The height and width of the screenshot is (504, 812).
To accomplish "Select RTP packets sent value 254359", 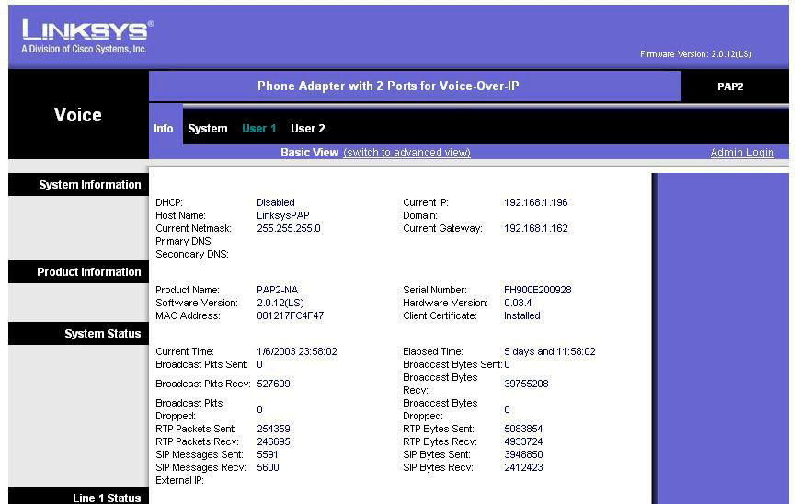I will point(273,429).
